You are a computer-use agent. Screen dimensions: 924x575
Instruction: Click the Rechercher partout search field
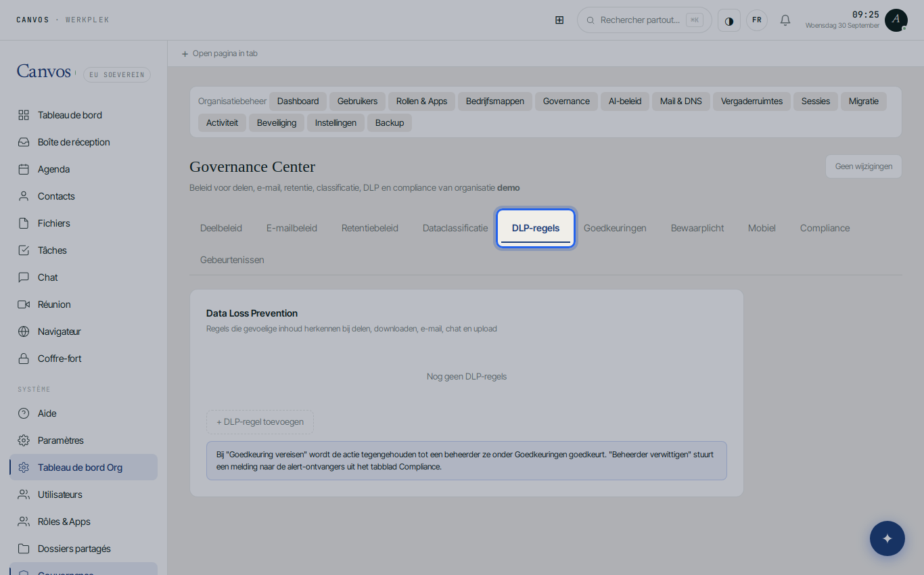(x=644, y=20)
